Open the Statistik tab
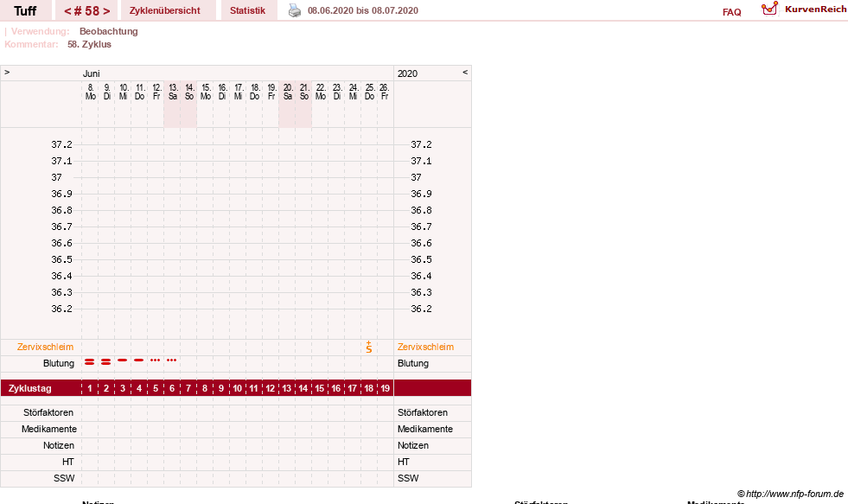Image resolution: width=848 pixels, height=504 pixels. tap(248, 10)
